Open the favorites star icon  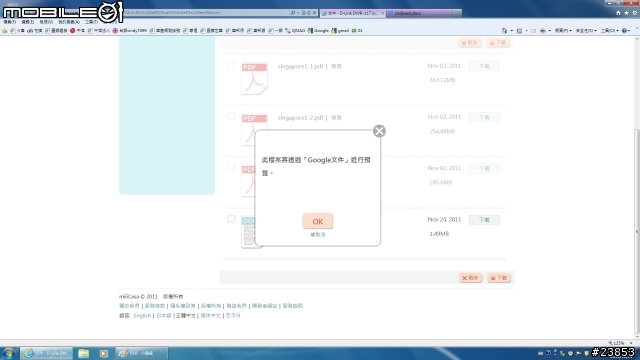pyautogui.click(x=626, y=13)
